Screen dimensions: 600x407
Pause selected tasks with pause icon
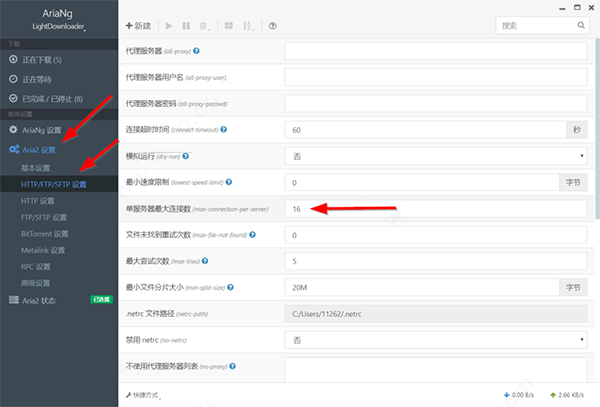tap(186, 26)
